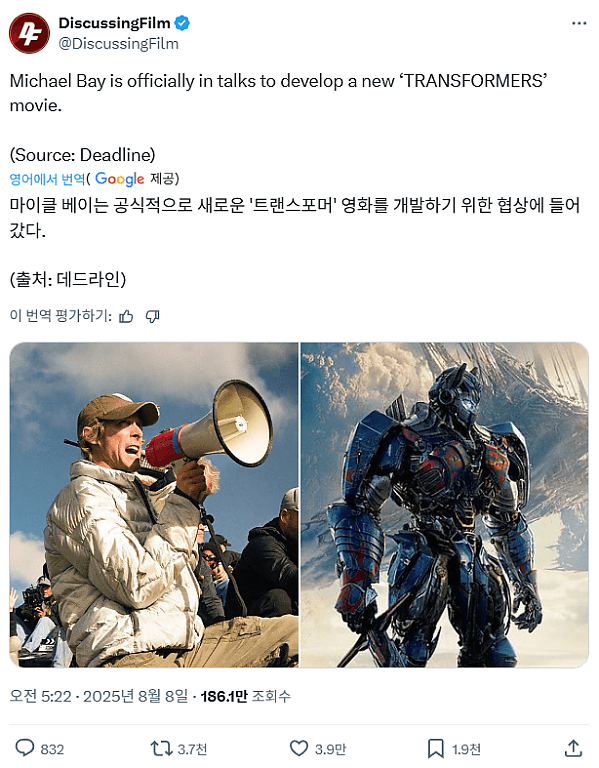
Task: Open the DiscussingFilm profile avatar
Action: coord(29,33)
